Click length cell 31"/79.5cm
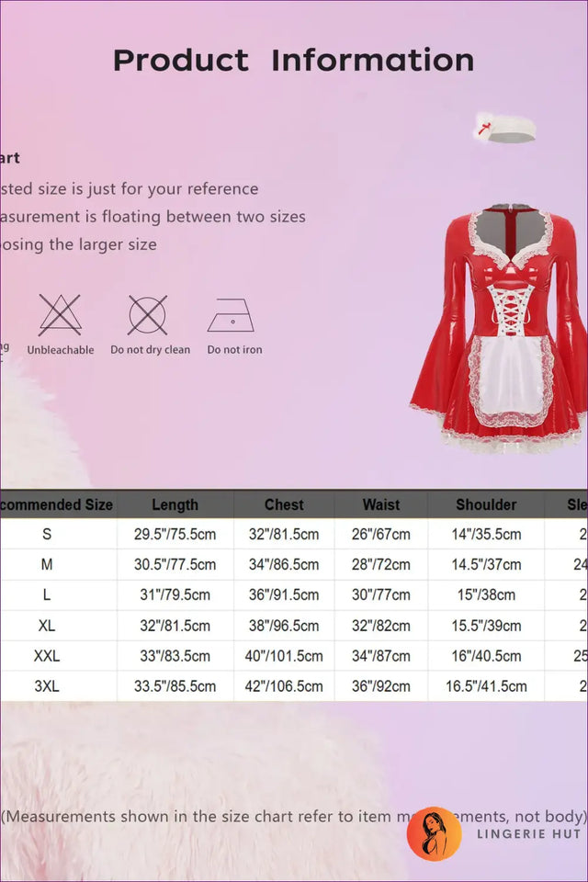The image size is (588, 882). coord(175,594)
